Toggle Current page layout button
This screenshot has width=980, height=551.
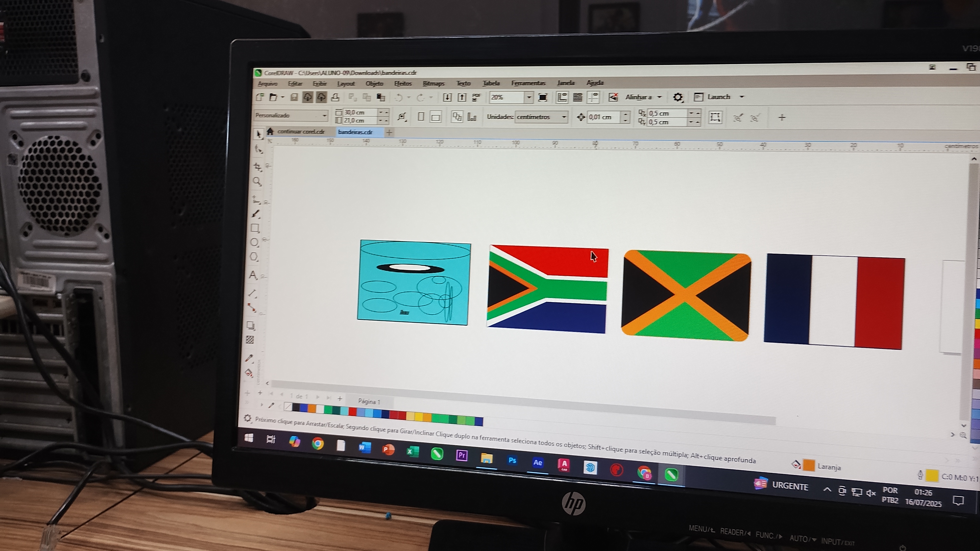(x=472, y=117)
